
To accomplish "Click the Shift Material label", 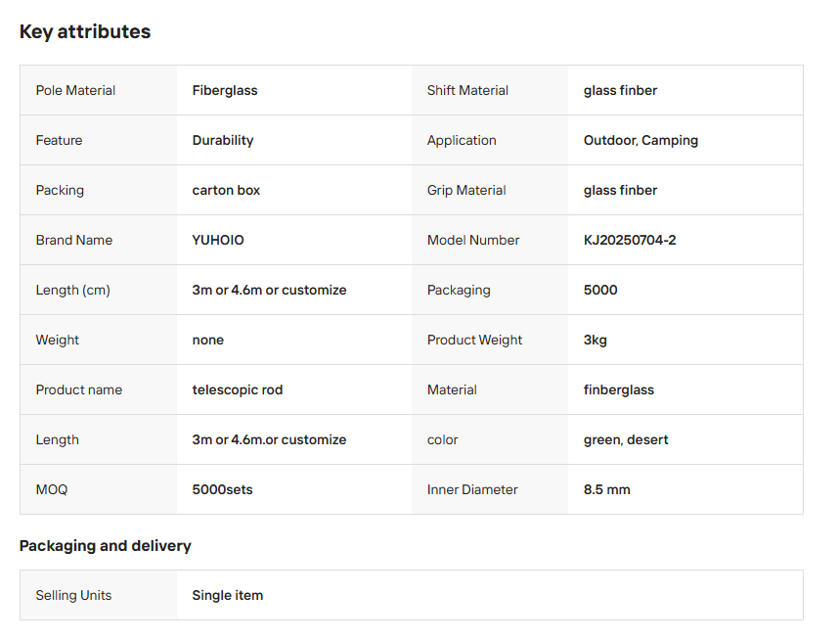I will pos(467,90).
